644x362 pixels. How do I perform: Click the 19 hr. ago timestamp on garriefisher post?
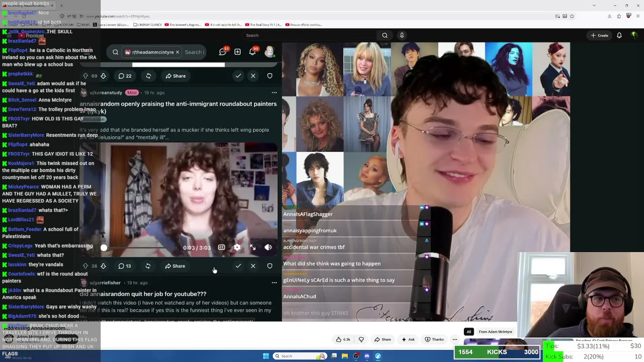(x=137, y=283)
